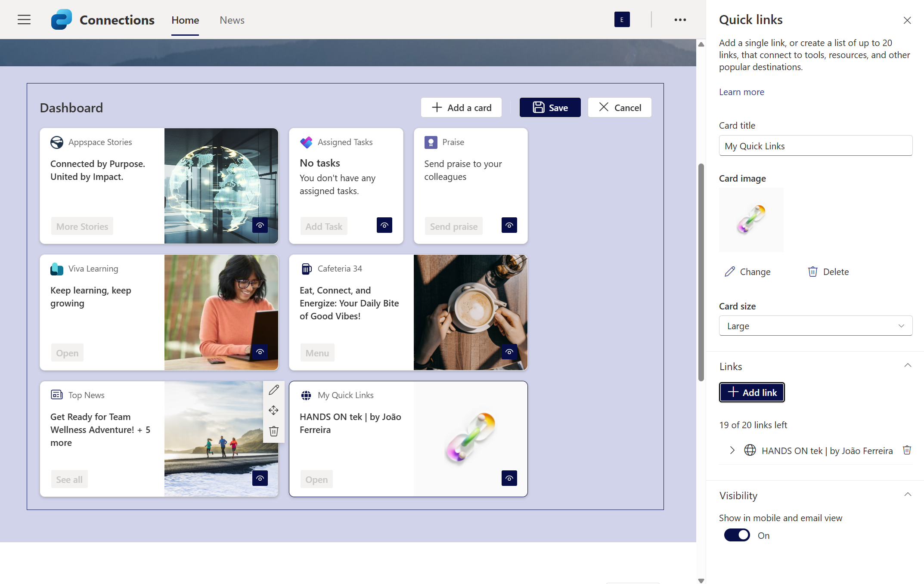Open the three-dot more options menu

[x=680, y=20]
